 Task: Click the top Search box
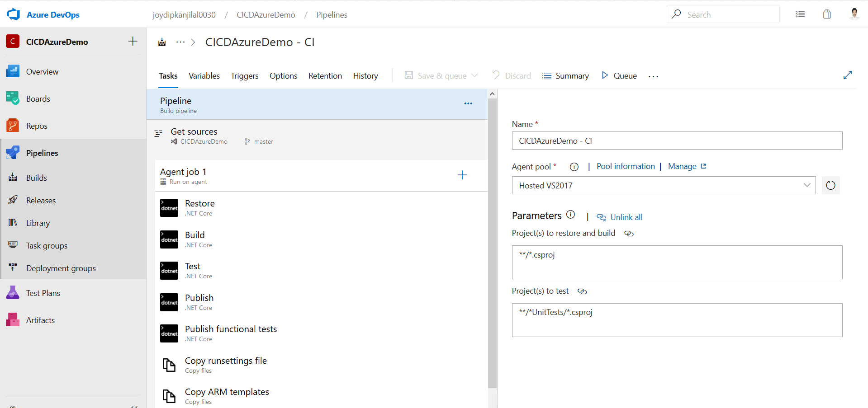click(723, 14)
